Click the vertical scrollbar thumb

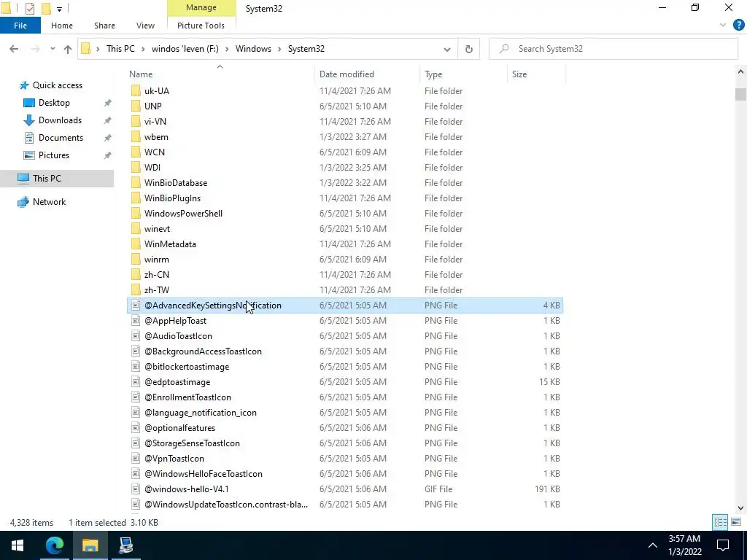[x=740, y=94]
